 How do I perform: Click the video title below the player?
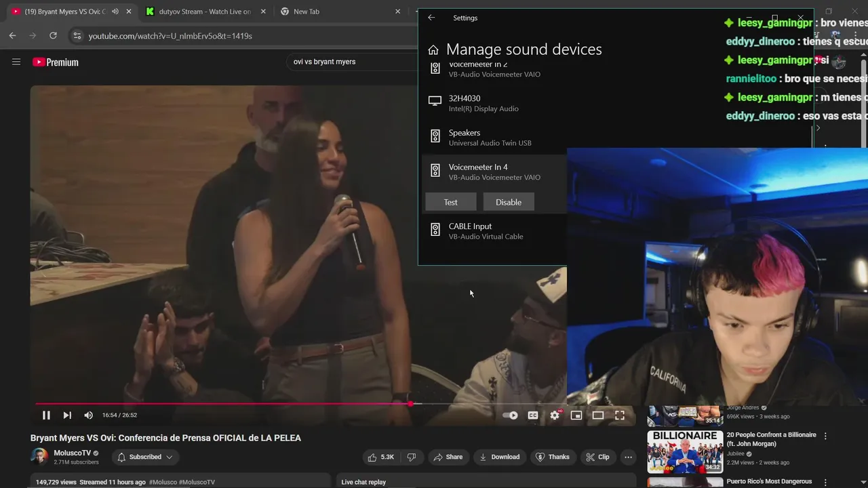165,438
